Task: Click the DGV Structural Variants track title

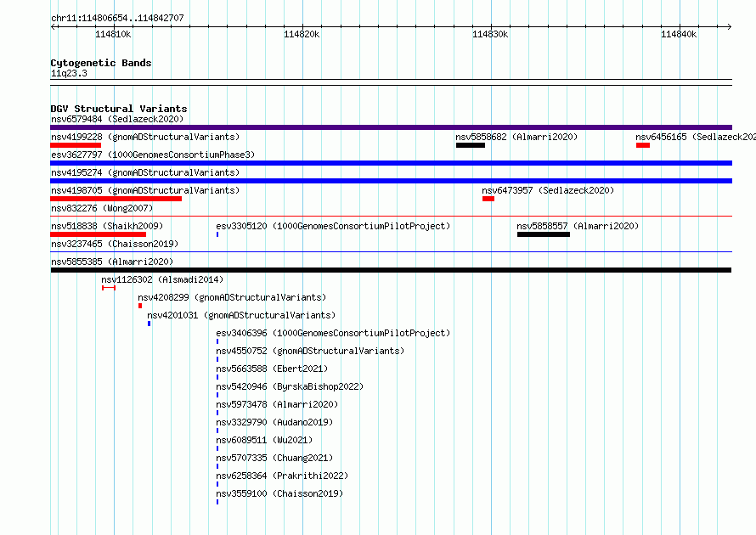Action: point(119,109)
